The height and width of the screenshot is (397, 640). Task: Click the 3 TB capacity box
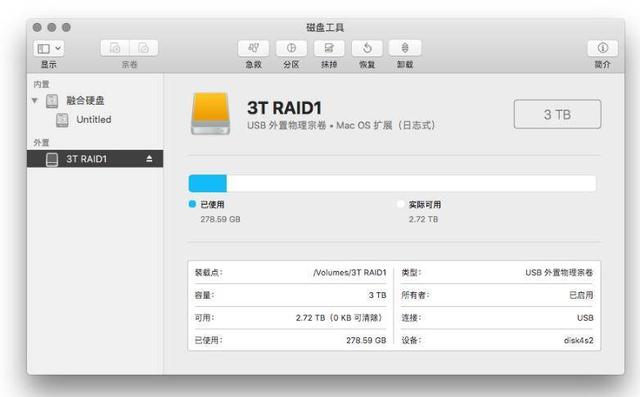(x=557, y=114)
